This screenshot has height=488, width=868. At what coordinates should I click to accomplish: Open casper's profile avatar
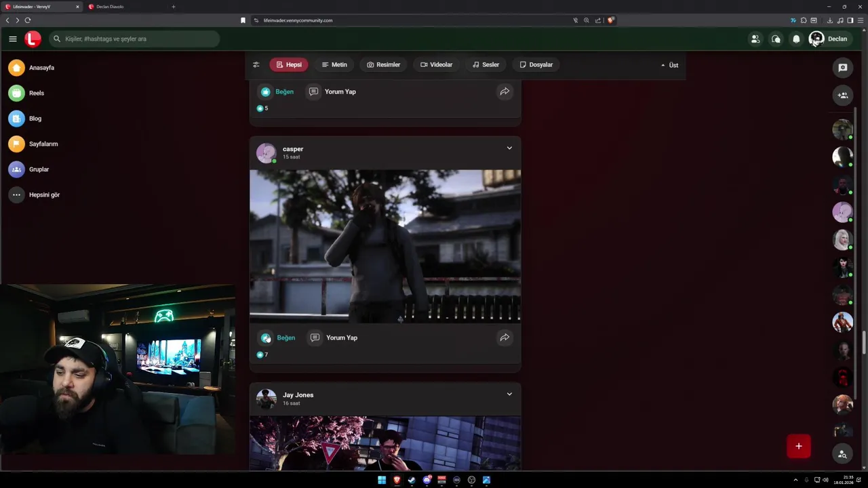[x=266, y=153]
